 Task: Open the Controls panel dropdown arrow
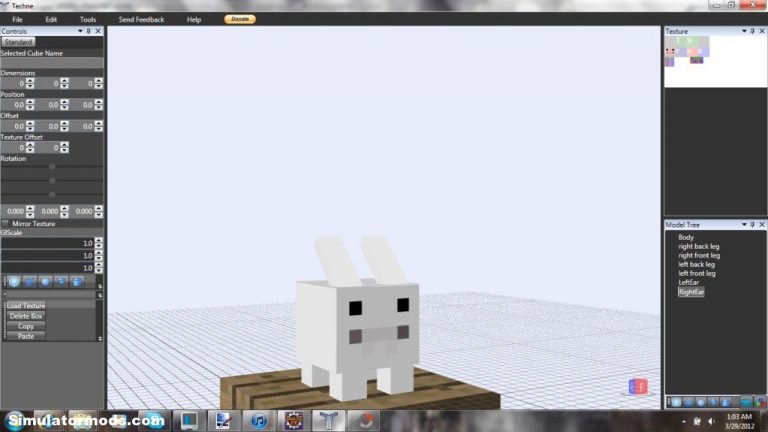pos(78,32)
